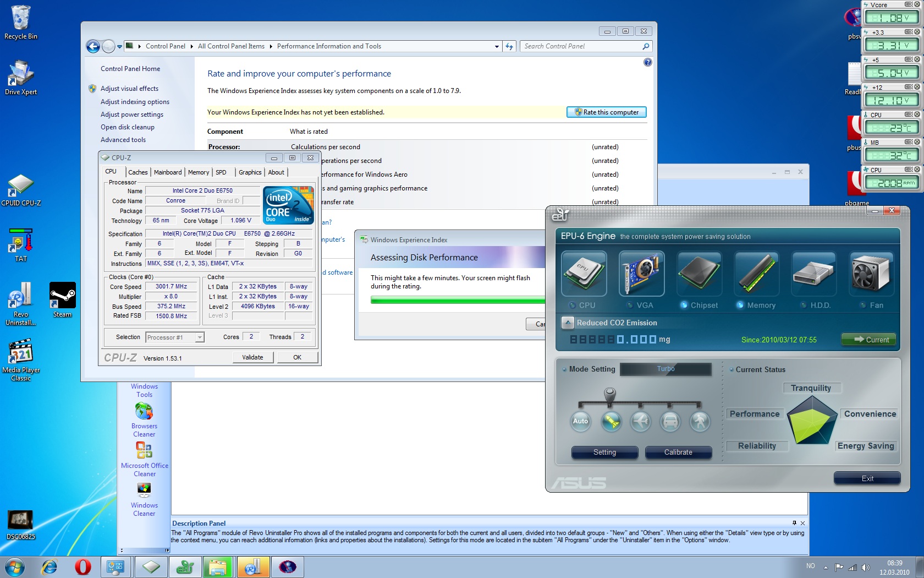Screen dimensions: 924x578
Task: Open the Graphics tab in CPU-Z
Action: (x=250, y=172)
